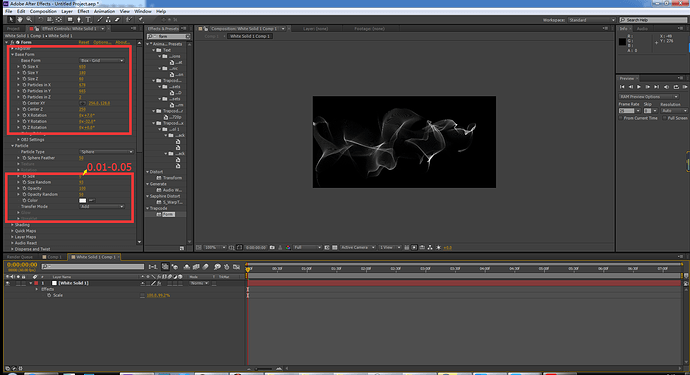Screen dimensions: 690x375
Task: Click the Brainstorm timeline icon
Action: pyautogui.click(x=217, y=267)
